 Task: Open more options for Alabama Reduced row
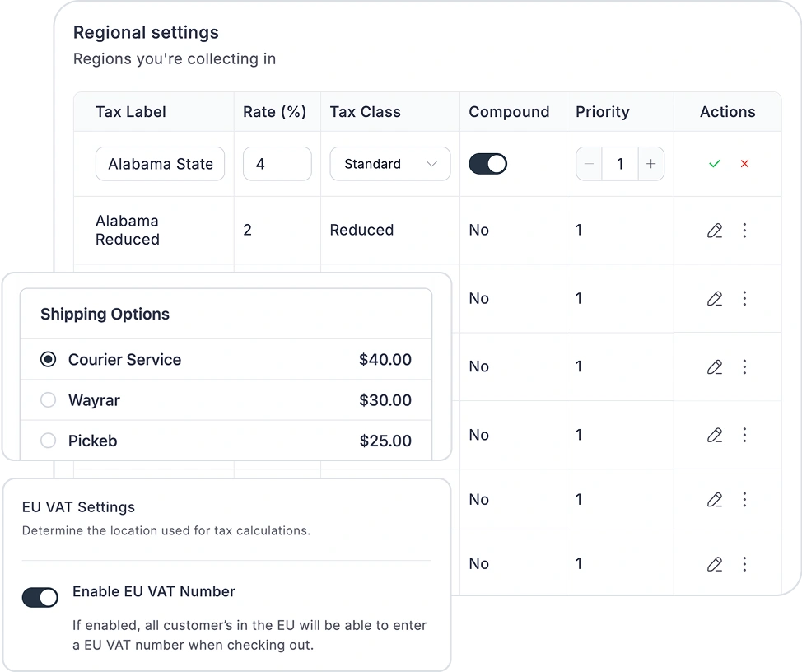[744, 231]
